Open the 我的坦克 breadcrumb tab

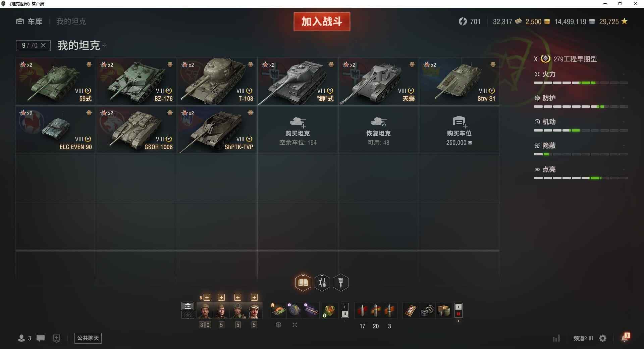[x=71, y=21]
